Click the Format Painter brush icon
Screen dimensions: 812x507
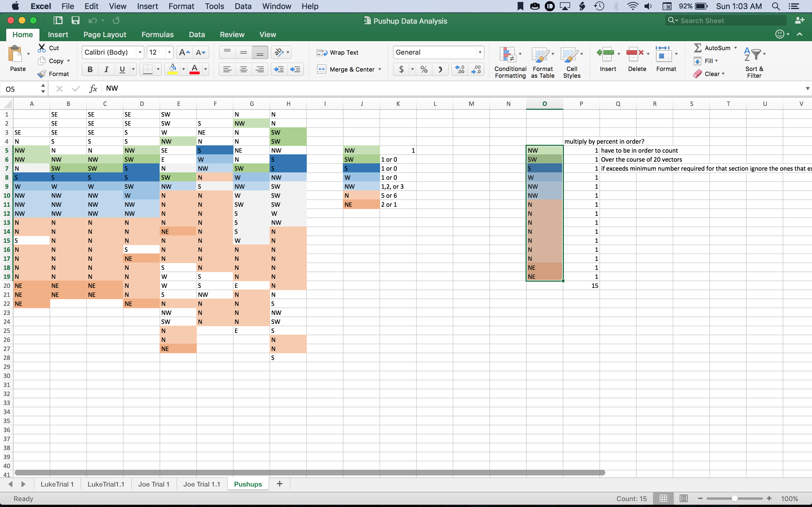tap(42, 74)
